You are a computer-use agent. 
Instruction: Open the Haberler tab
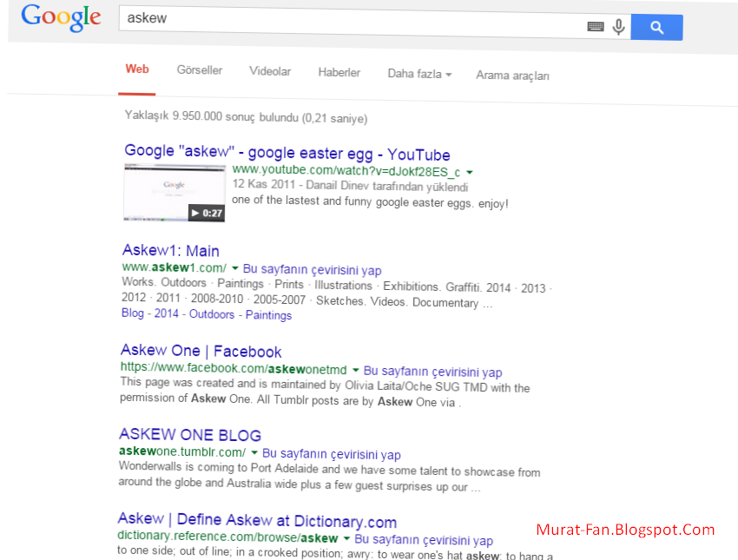[x=339, y=72]
